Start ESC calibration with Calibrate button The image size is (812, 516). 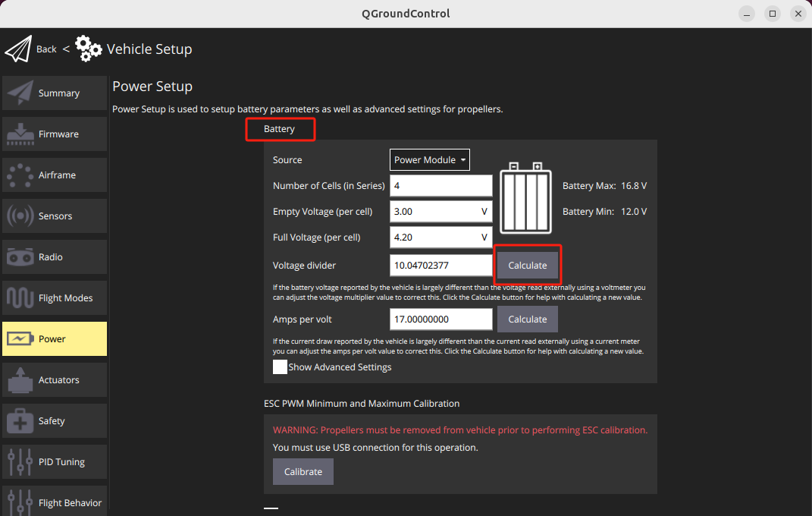(303, 471)
